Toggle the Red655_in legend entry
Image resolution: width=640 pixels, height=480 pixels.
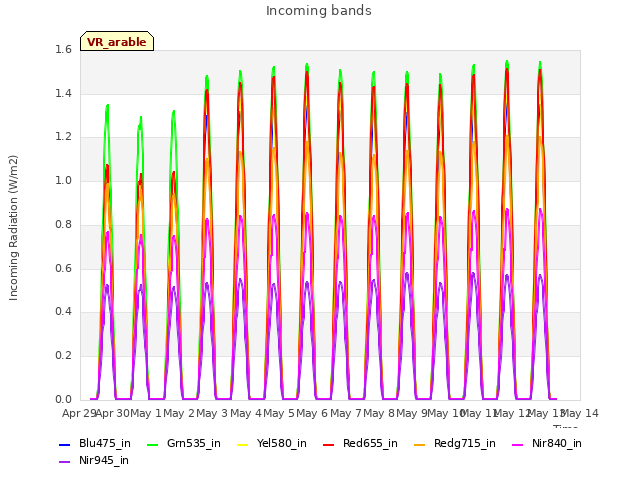[x=360, y=443]
